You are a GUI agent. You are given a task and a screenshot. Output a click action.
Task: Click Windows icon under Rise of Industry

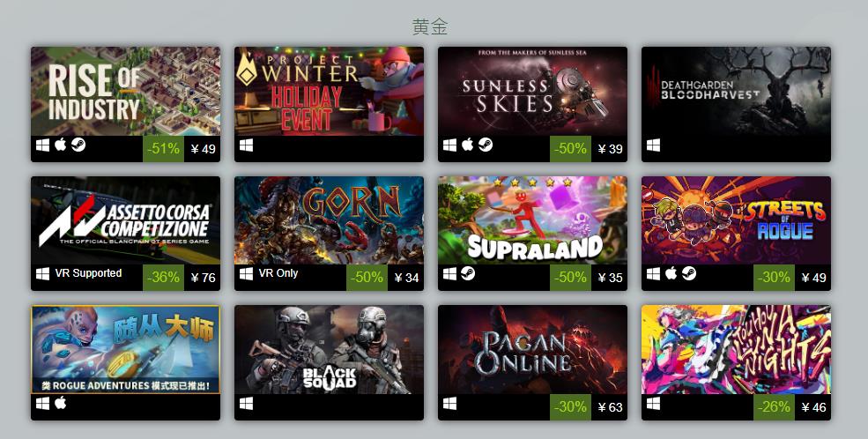pyautogui.click(x=42, y=145)
